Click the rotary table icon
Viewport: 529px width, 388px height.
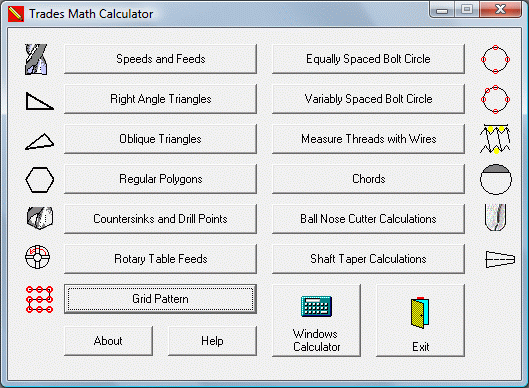(x=37, y=257)
